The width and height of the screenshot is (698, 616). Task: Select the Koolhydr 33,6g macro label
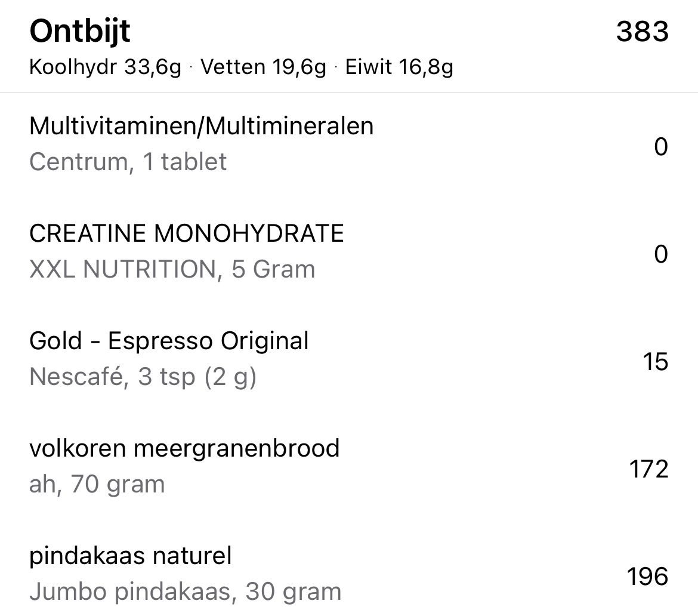[105, 67]
